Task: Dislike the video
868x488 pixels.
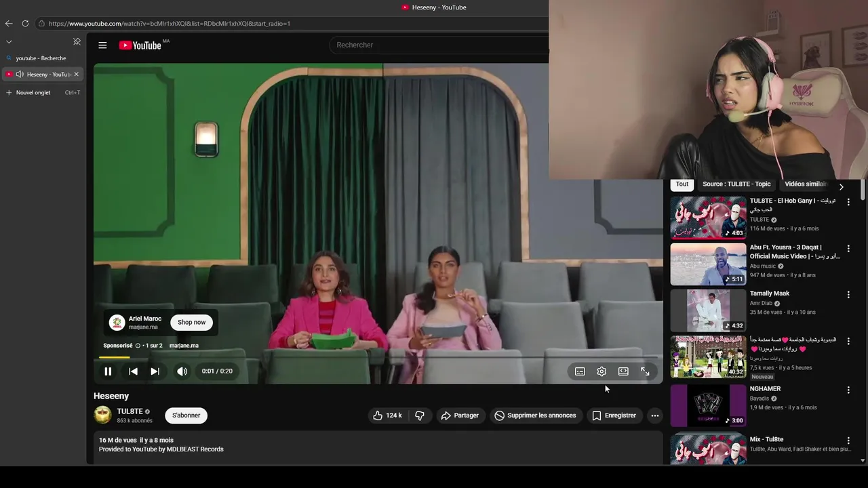Action: 420,415
